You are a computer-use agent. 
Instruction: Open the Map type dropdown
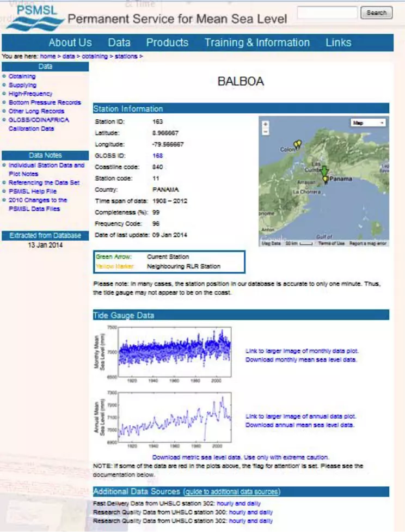coord(368,123)
